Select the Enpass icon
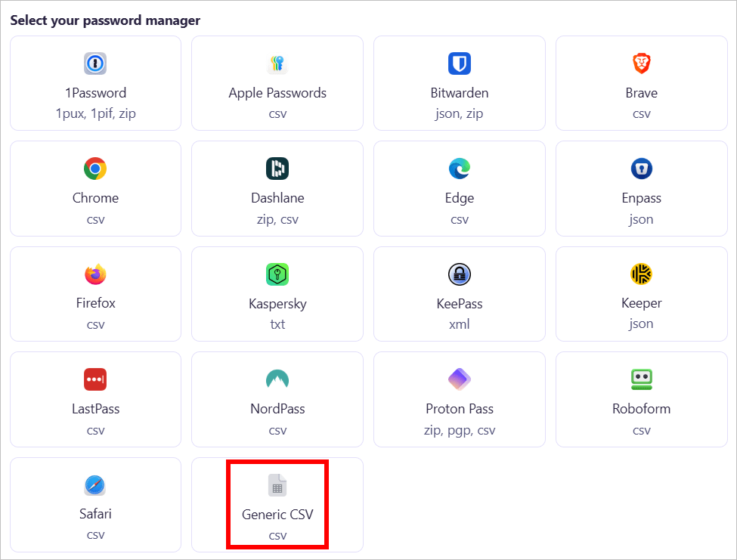737x560 pixels. (641, 169)
